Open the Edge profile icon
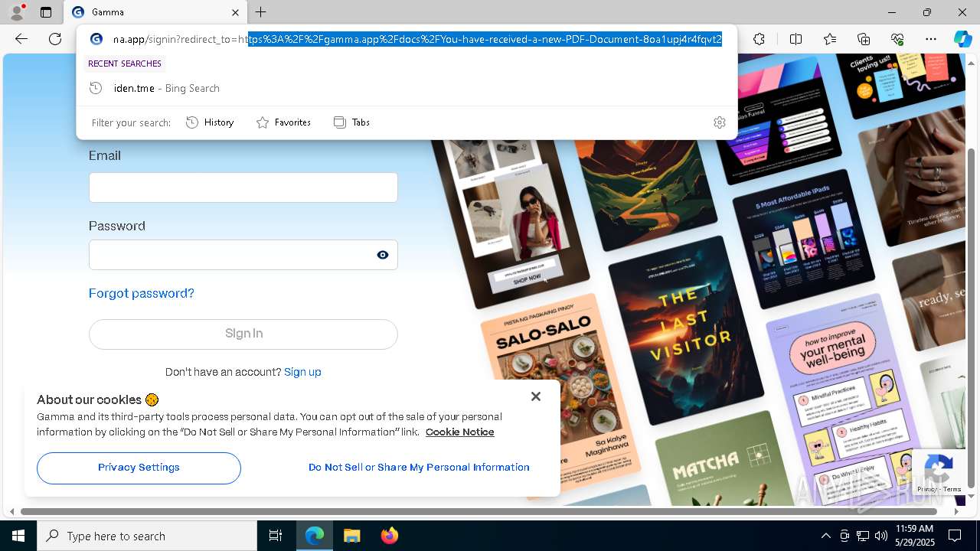The height and width of the screenshot is (551, 980). click(17, 12)
